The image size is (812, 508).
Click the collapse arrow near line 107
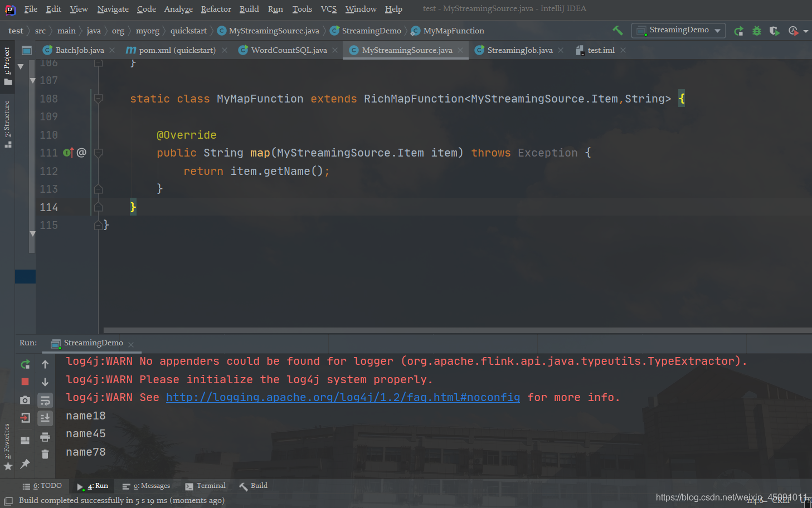pyautogui.click(x=33, y=81)
